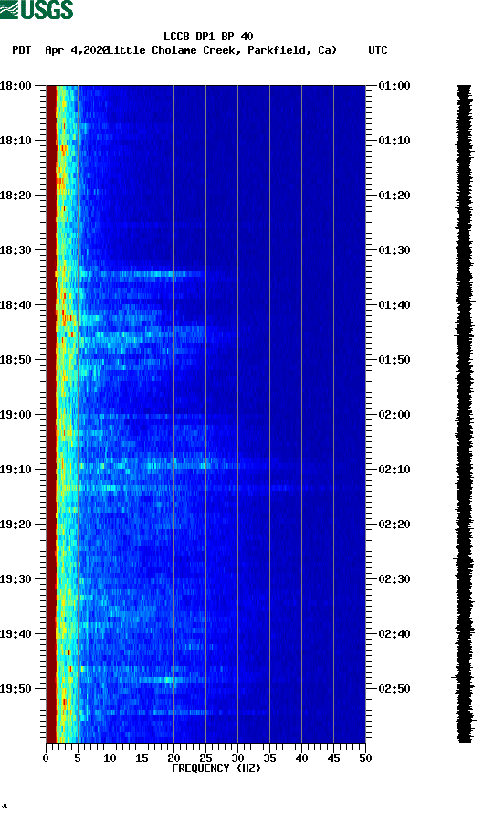504x816 pixels.
Task: Click the 01:50 UTC time label
Action: pos(394,360)
